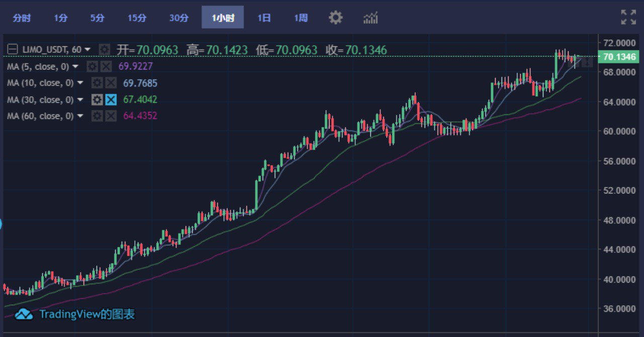
Task: Remove the MA 10 indicator
Action: point(111,83)
